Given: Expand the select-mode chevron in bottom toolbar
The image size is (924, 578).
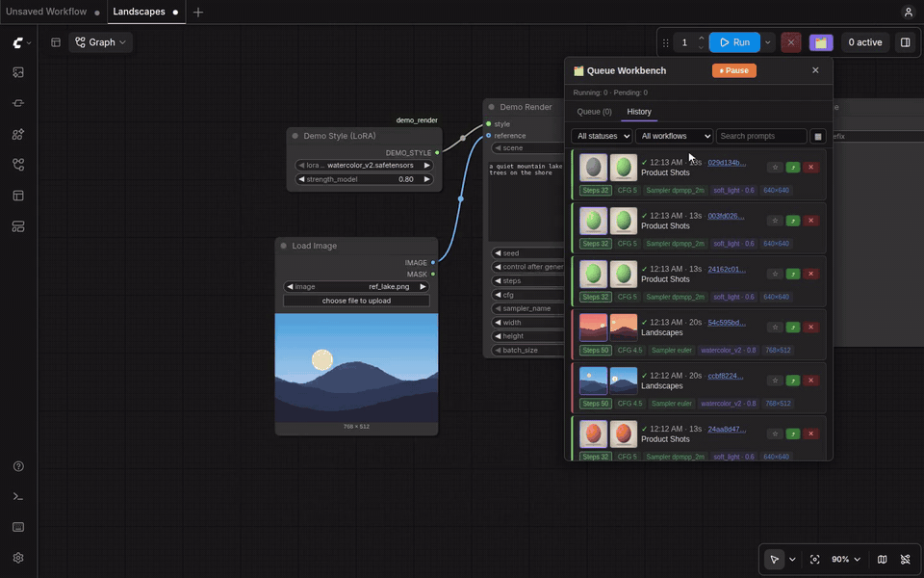Looking at the screenshot, I should point(792,559).
